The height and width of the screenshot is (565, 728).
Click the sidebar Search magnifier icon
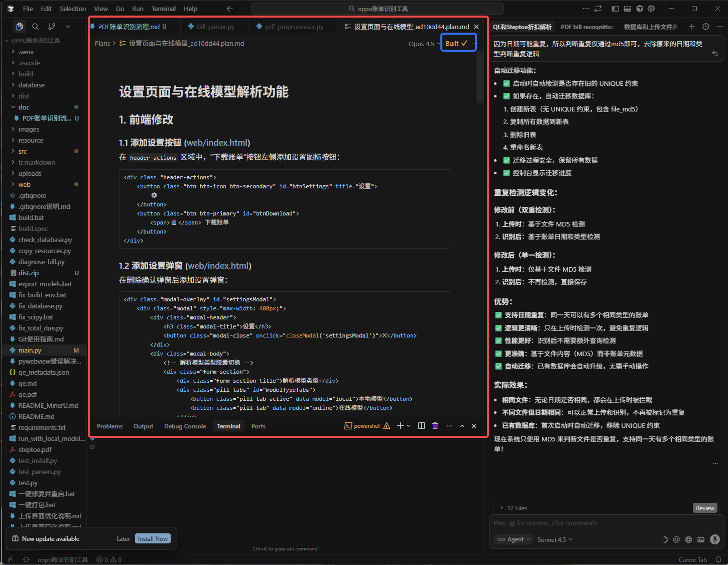[x=36, y=27]
